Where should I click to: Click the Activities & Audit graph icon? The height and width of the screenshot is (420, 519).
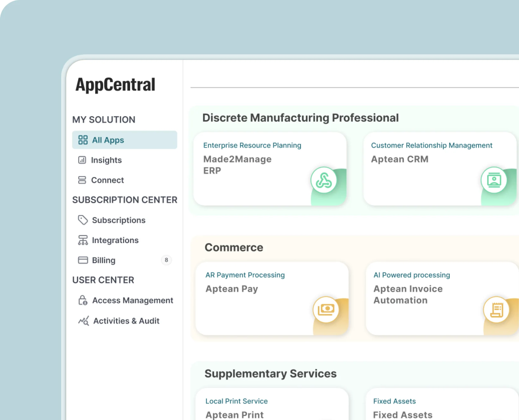[x=84, y=321]
